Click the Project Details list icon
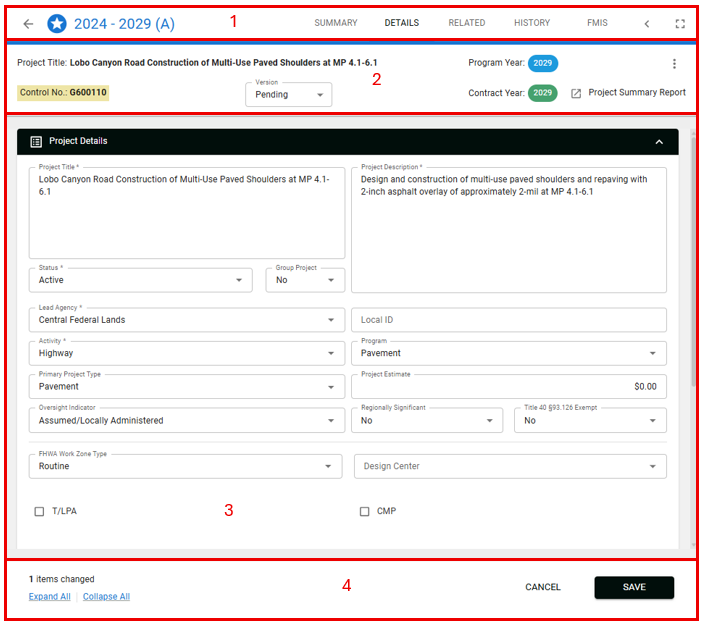 [36, 141]
